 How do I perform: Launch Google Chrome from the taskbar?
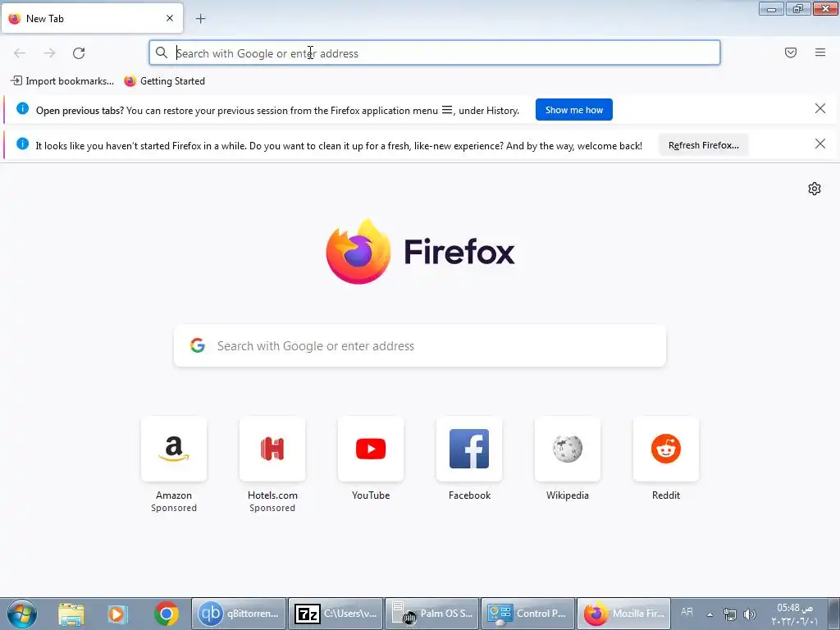[166, 614]
